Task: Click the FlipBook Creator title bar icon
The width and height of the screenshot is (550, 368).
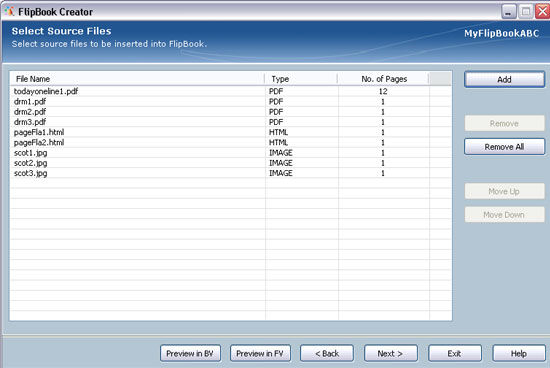Action: tap(9, 11)
